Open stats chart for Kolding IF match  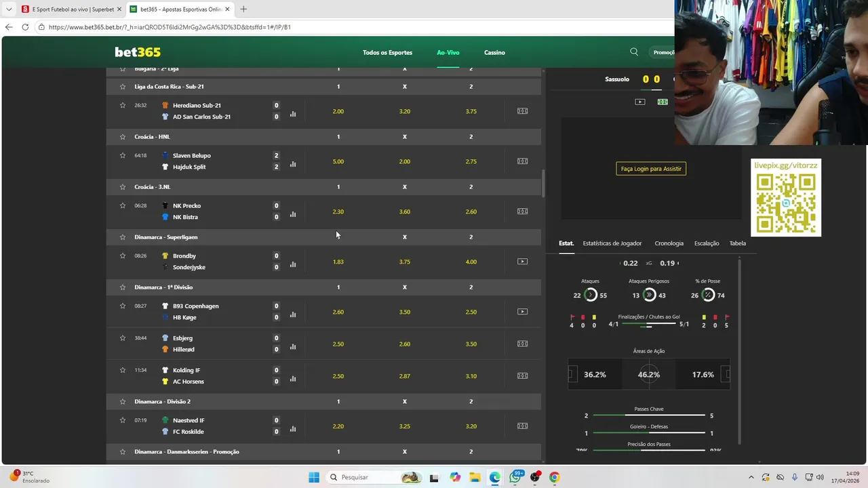click(293, 379)
